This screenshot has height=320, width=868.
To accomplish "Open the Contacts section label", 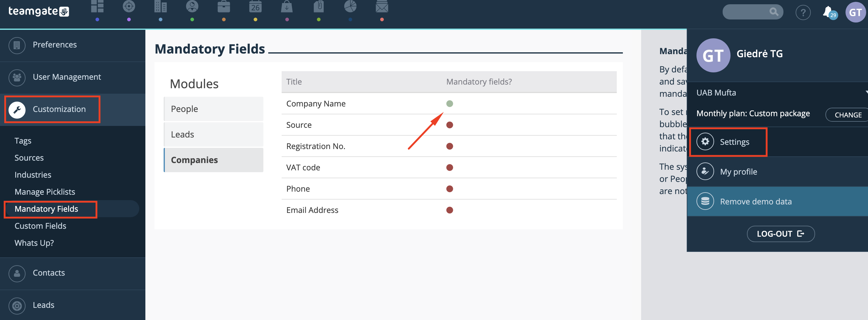I will [x=49, y=273].
